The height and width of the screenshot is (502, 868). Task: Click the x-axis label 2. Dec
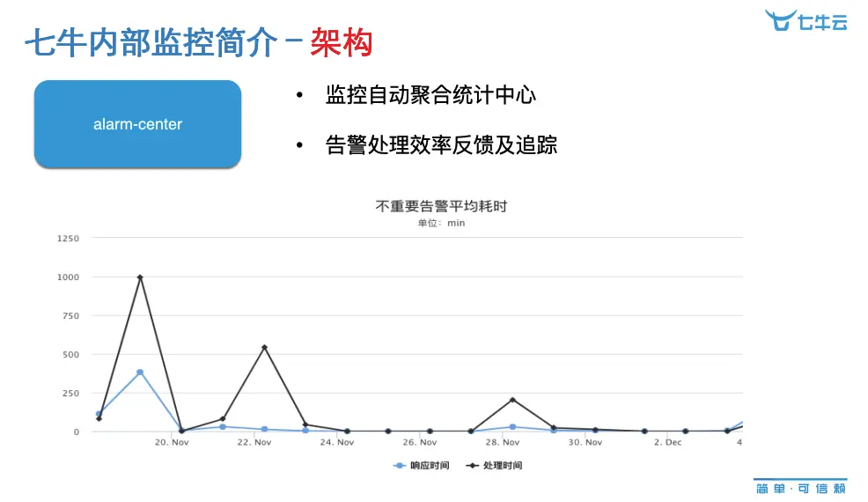[x=667, y=442]
